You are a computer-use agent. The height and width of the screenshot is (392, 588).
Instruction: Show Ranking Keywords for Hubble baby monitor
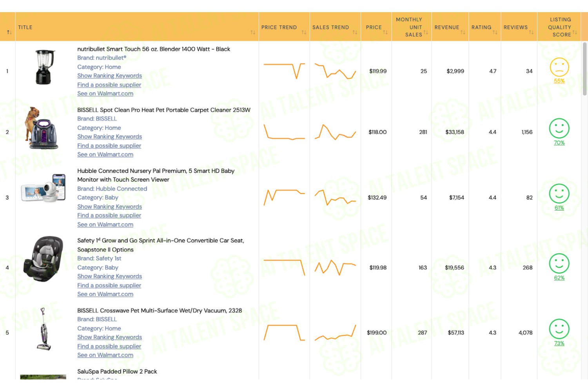(x=109, y=207)
